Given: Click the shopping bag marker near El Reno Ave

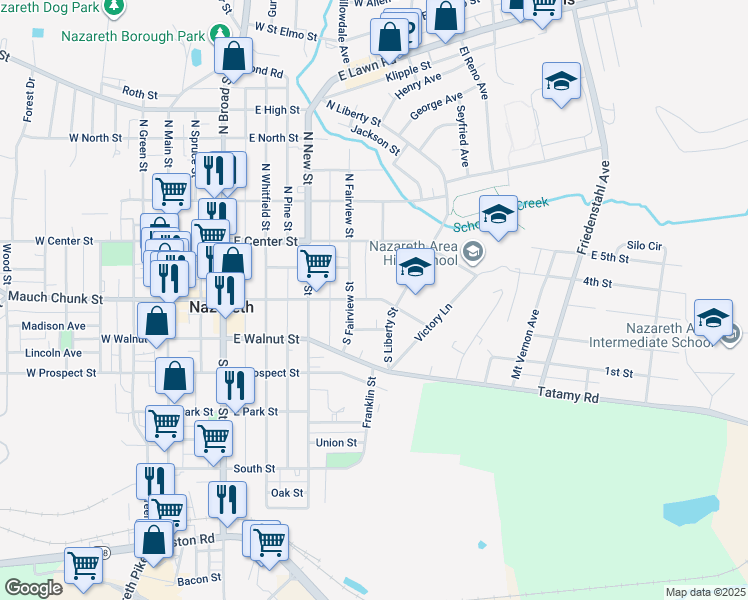Looking at the screenshot, I should tap(445, 17).
